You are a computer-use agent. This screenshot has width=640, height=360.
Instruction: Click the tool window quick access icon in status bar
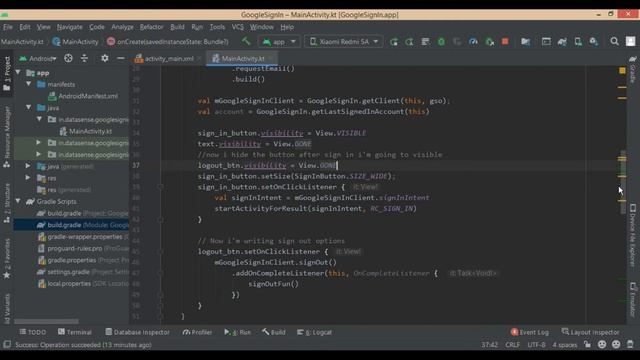pos(7,344)
